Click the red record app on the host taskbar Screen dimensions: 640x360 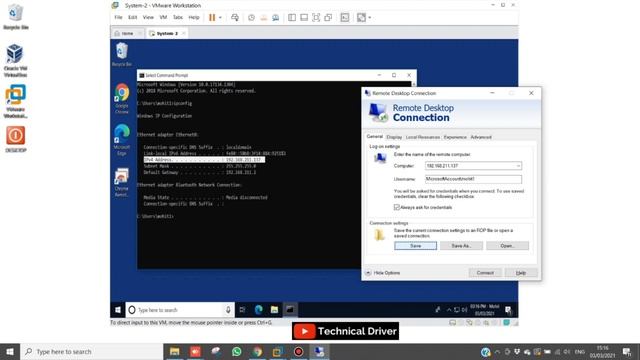298,351
